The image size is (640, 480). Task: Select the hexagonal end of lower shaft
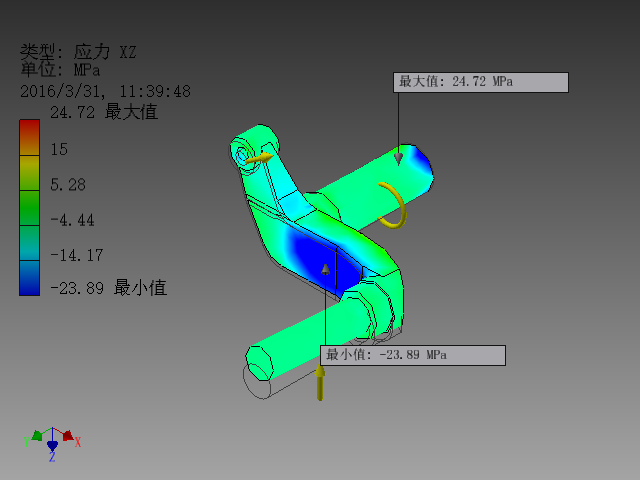(x=259, y=363)
